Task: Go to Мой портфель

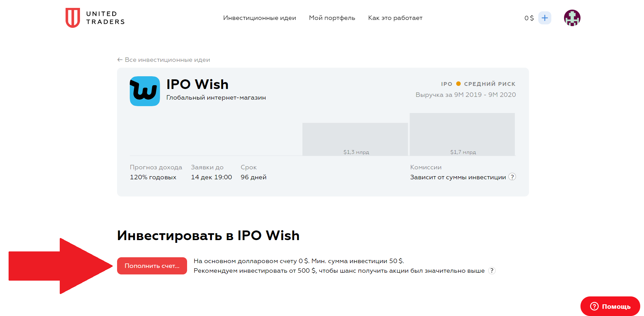Action: [332, 18]
